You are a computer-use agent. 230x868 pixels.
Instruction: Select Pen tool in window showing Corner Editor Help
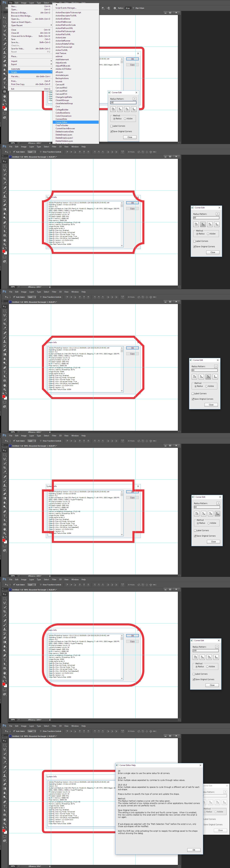(x=5, y=802)
